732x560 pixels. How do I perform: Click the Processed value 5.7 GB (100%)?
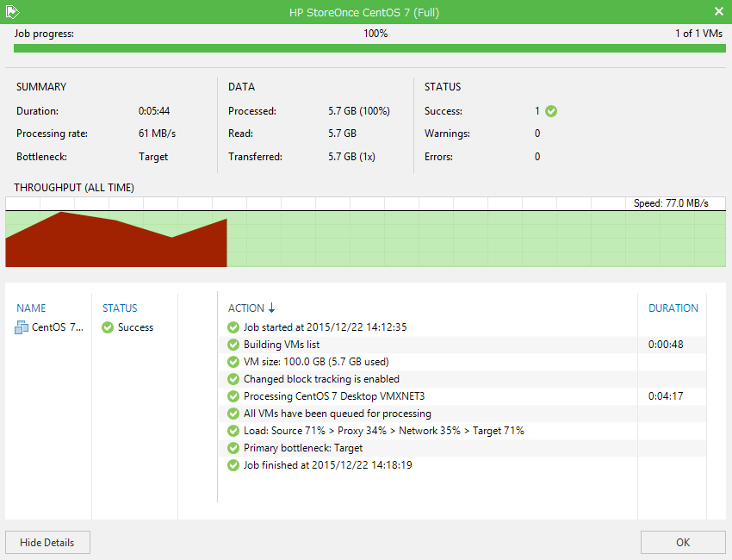[x=359, y=111]
